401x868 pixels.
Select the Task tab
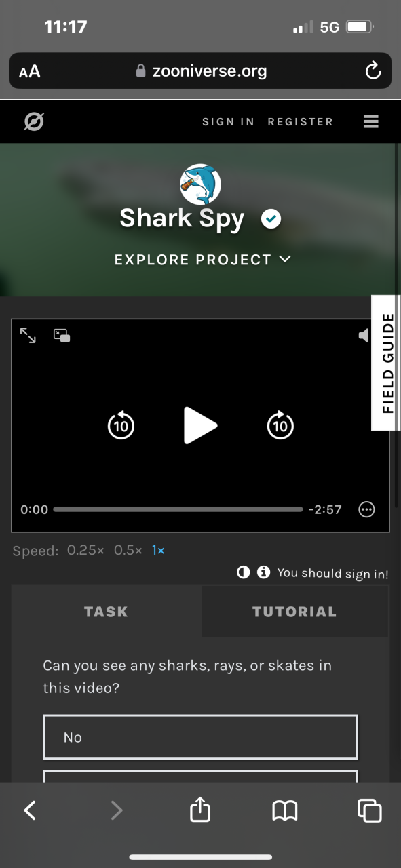pos(106,612)
